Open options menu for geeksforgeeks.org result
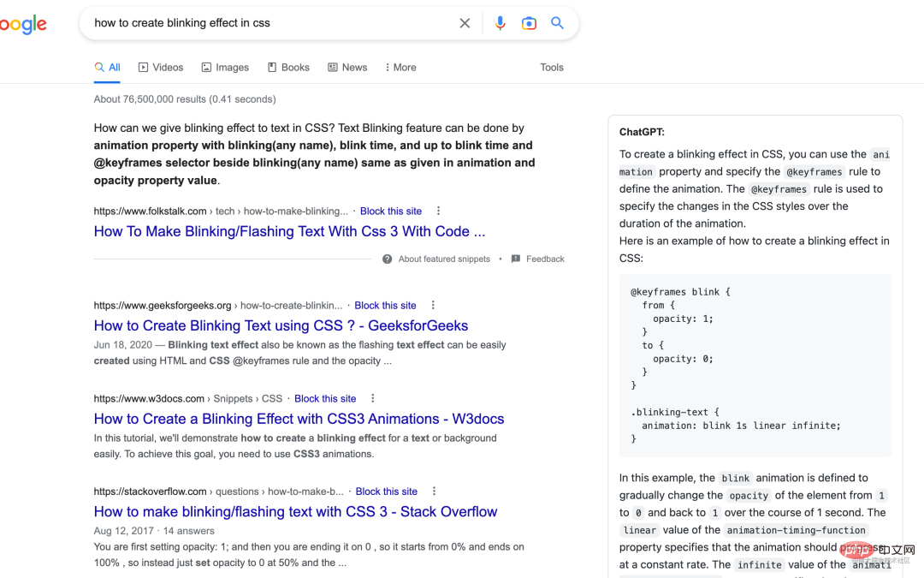924x578 pixels. (x=433, y=305)
